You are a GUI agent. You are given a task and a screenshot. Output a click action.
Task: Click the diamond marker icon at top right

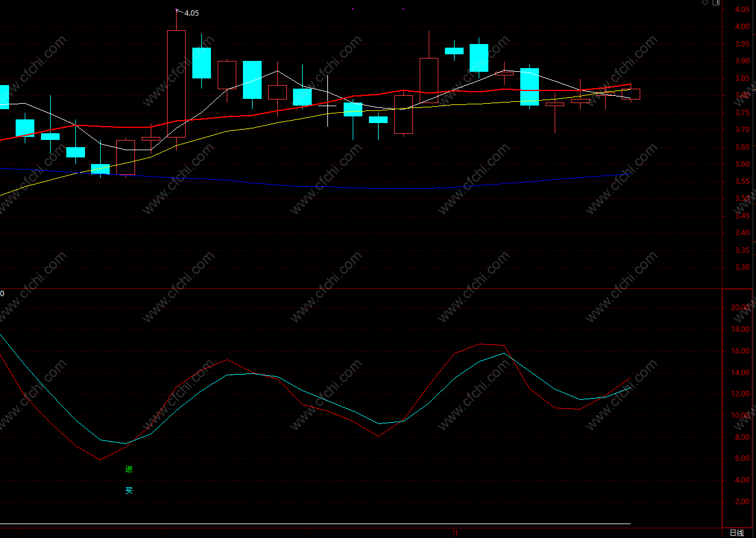(x=705, y=2)
